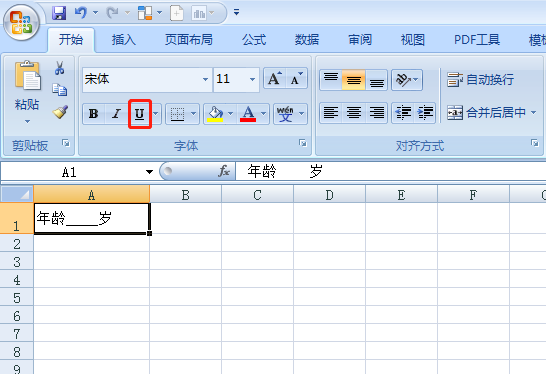Toggle Underline formatting button
Screen dimensions: 546x374
click(140, 114)
